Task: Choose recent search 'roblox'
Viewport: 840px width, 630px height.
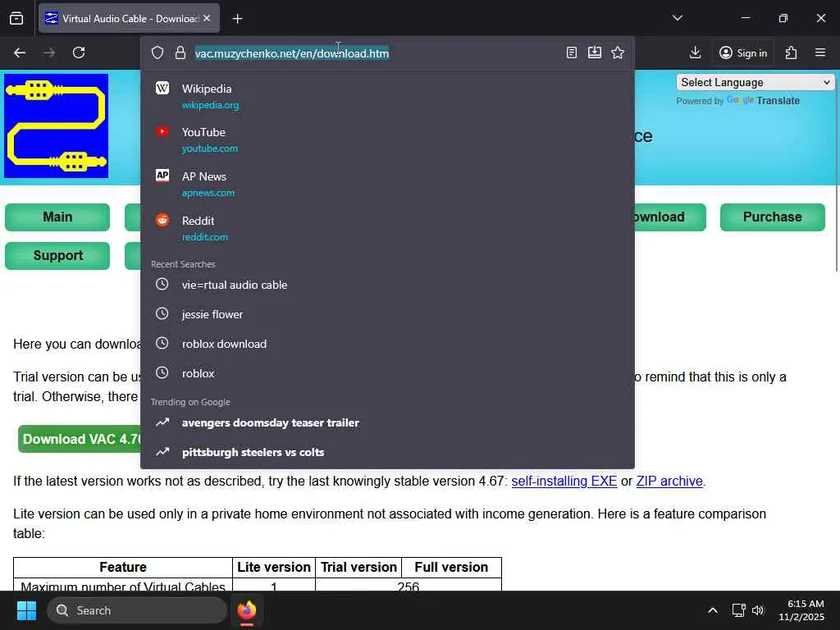Action: click(387, 373)
